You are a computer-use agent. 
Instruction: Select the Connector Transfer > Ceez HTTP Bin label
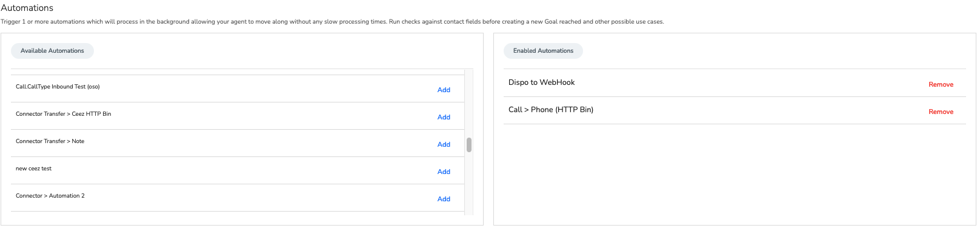(63, 114)
